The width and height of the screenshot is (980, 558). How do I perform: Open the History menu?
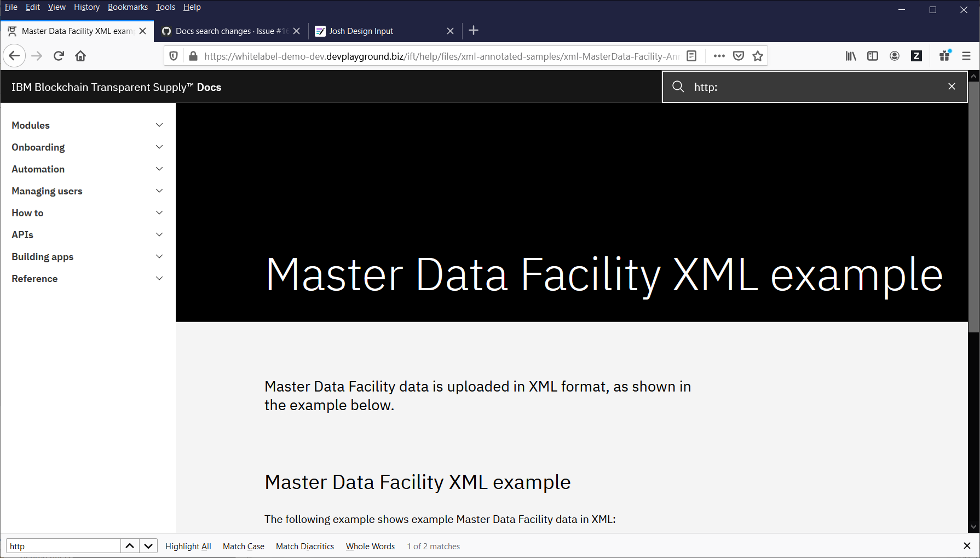[87, 7]
